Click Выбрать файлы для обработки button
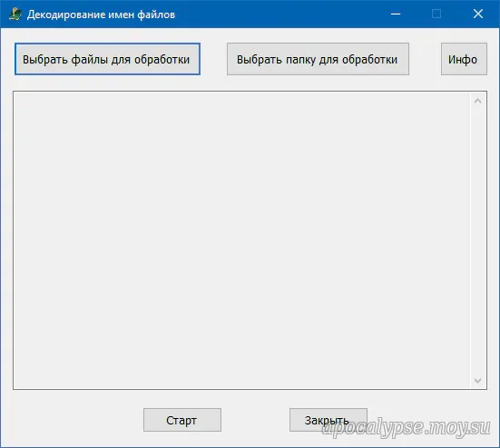Screen dimensions: 500x448 pyautogui.click(x=107, y=59)
